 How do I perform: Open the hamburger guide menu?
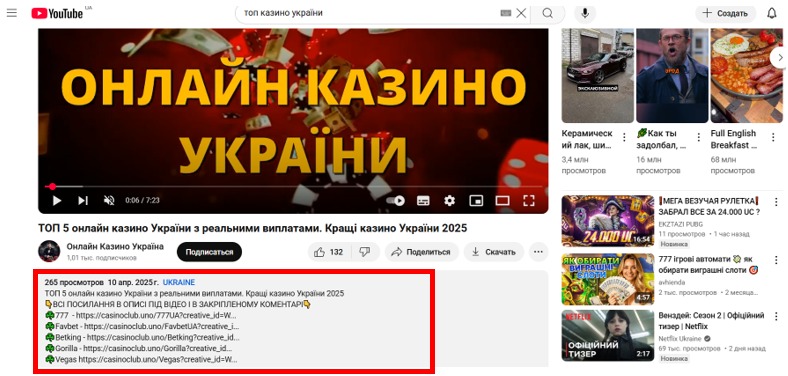(x=12, y=13)
